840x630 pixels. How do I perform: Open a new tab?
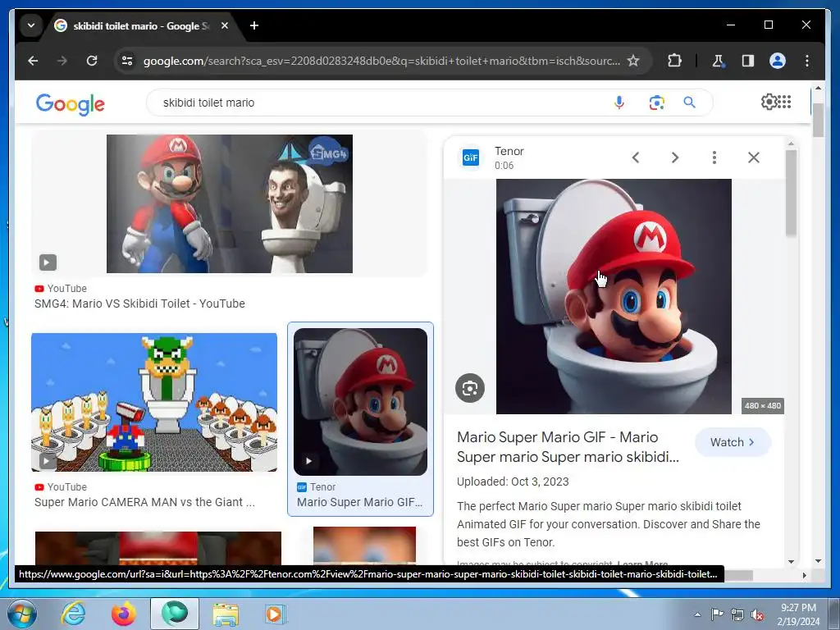click(x=254, y=25)
